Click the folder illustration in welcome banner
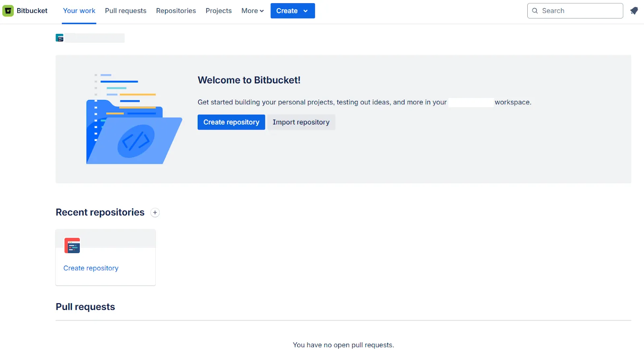Viewport: 644px width, 350px height. [x=134, y=119]
